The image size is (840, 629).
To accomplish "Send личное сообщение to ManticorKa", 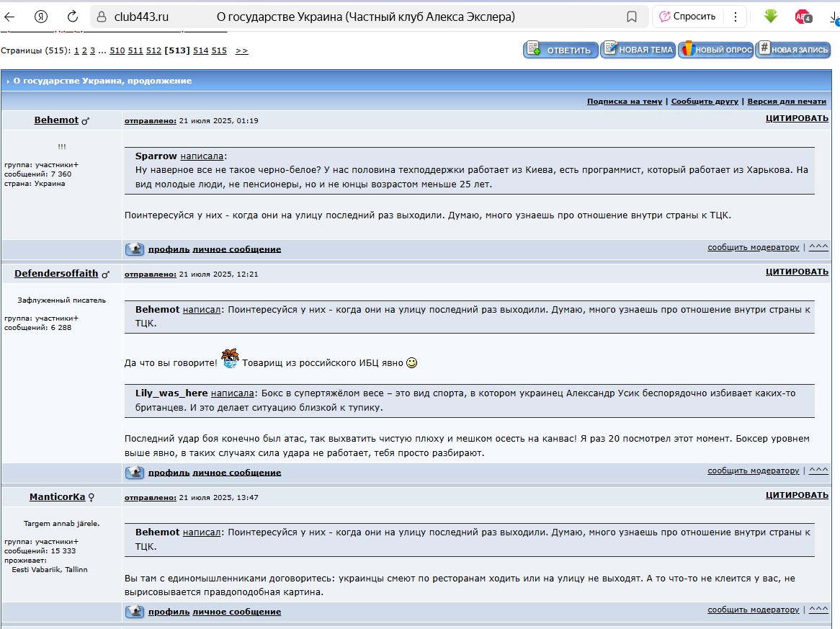I will [237, 612].
